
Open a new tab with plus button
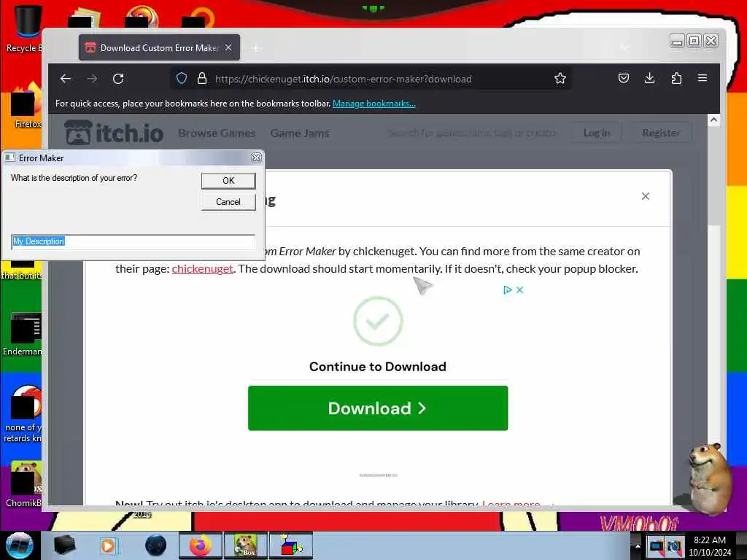pos(256,48)
